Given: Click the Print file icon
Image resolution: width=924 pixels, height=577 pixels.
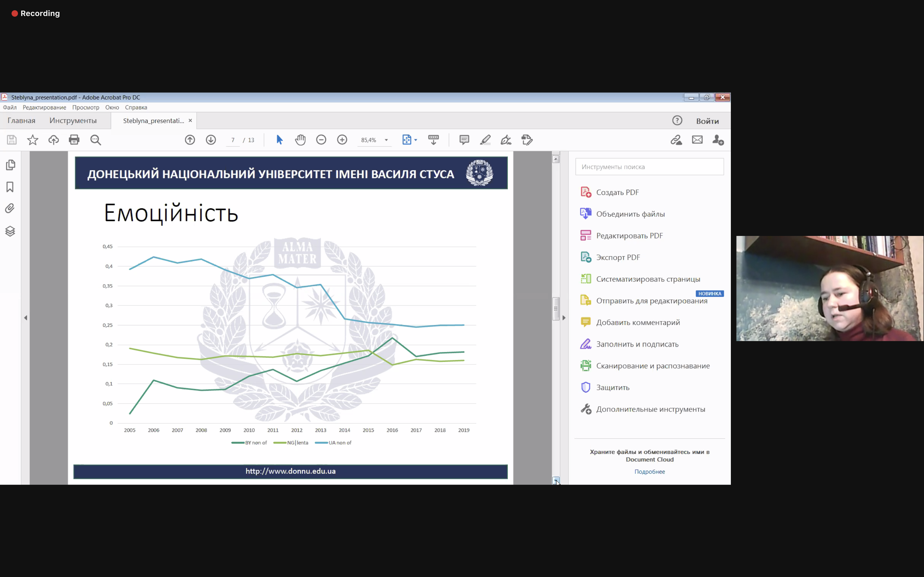Looking at the screenshot, I should point(74,140).
